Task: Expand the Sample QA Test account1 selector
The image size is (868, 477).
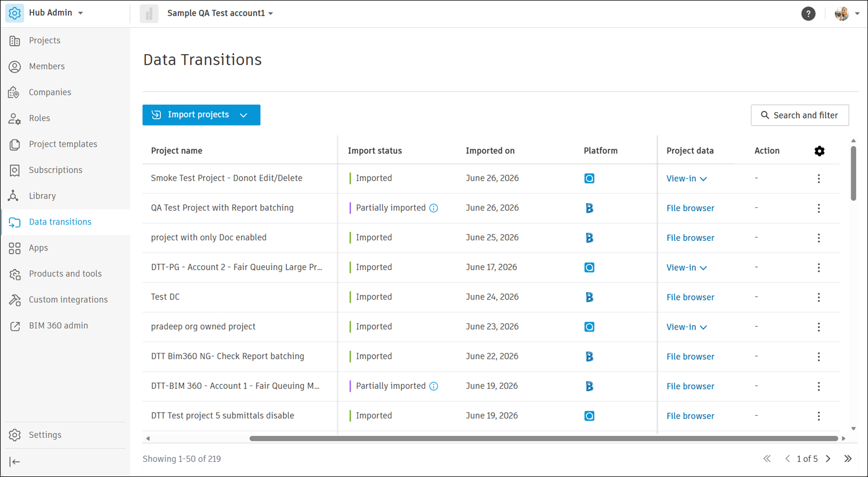Action: pos(219,13)
